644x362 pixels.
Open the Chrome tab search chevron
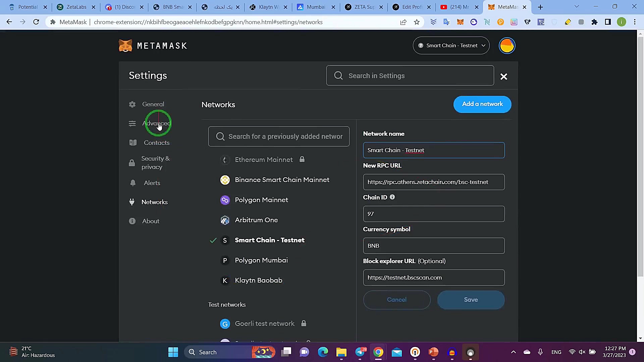pos(577,7)
